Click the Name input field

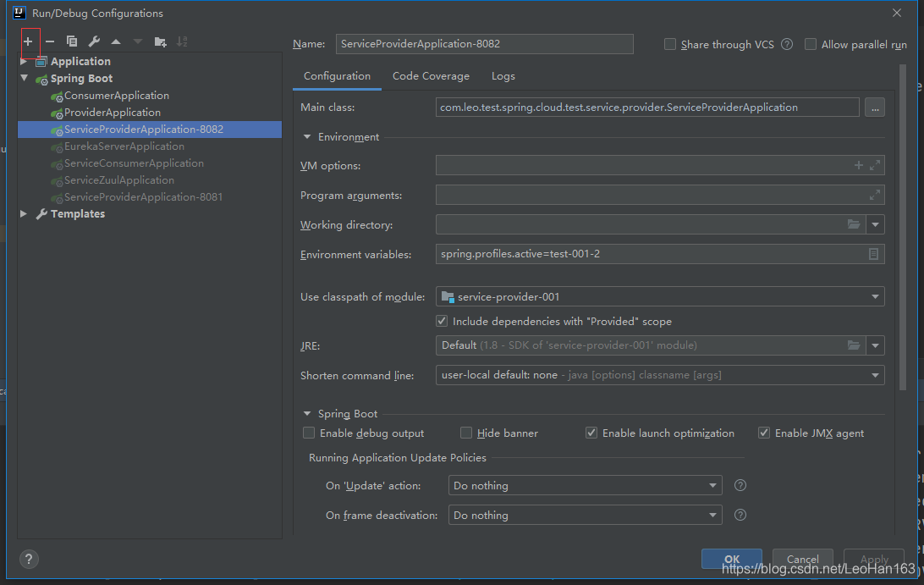[484, 44]
